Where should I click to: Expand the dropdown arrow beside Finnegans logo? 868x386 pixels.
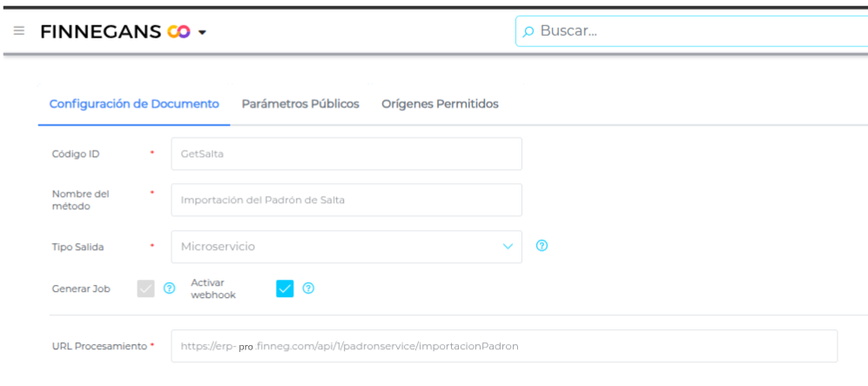[x=202, y=32]
